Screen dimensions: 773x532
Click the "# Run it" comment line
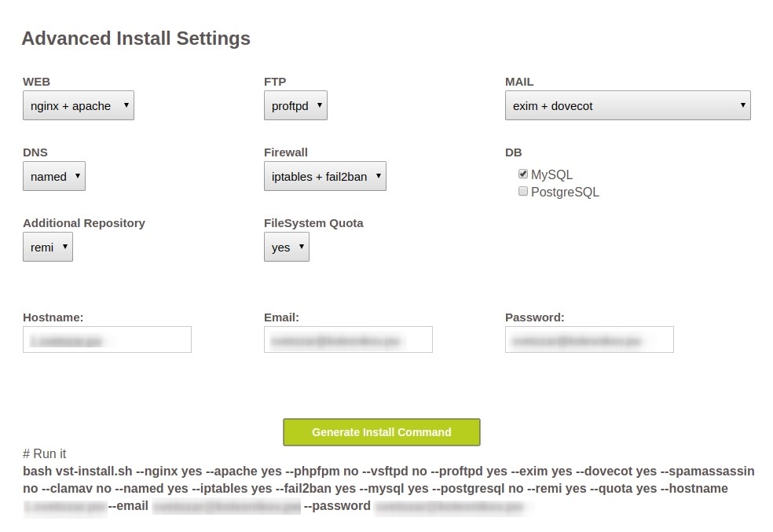pos(45,454)
